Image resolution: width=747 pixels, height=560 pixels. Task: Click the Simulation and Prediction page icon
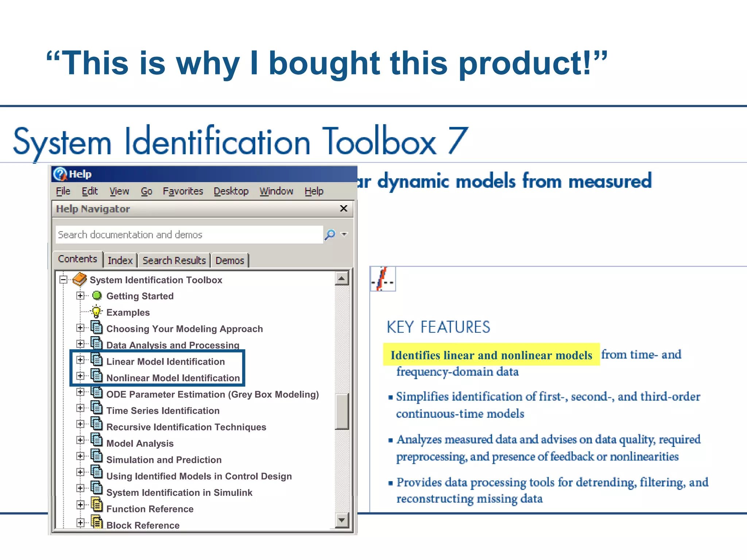pos(96,456)
